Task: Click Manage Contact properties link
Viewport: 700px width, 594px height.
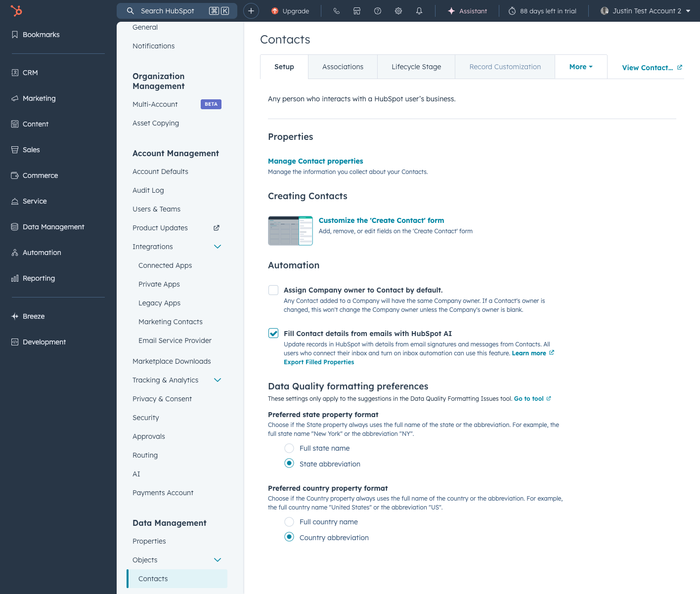Action: click(x=315, y=161)
